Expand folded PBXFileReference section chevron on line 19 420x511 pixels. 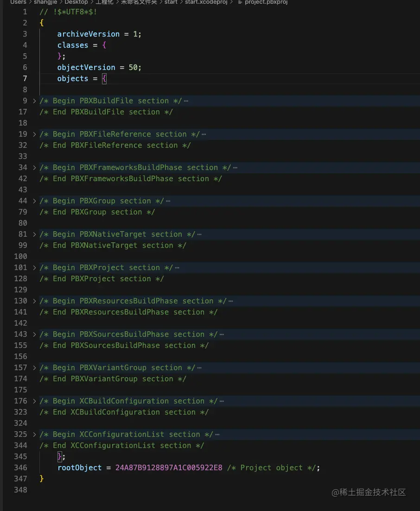(x=34, y=134)
